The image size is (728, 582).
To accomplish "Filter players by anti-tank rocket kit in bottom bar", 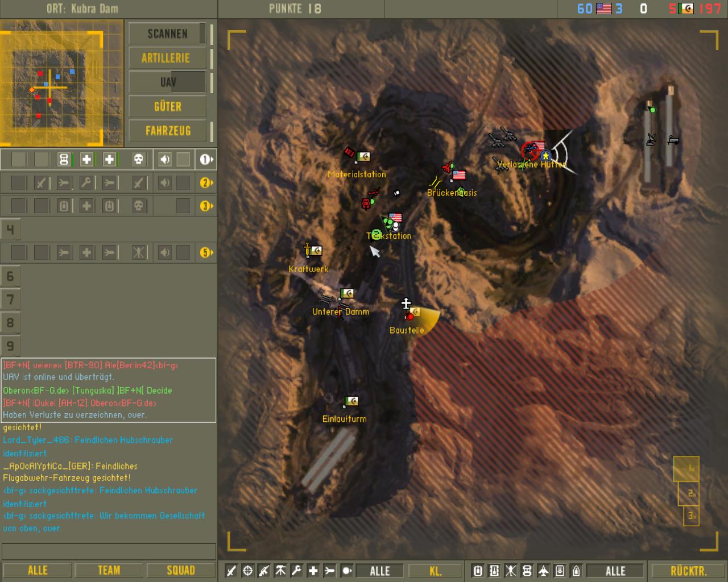I will [329, 571].
